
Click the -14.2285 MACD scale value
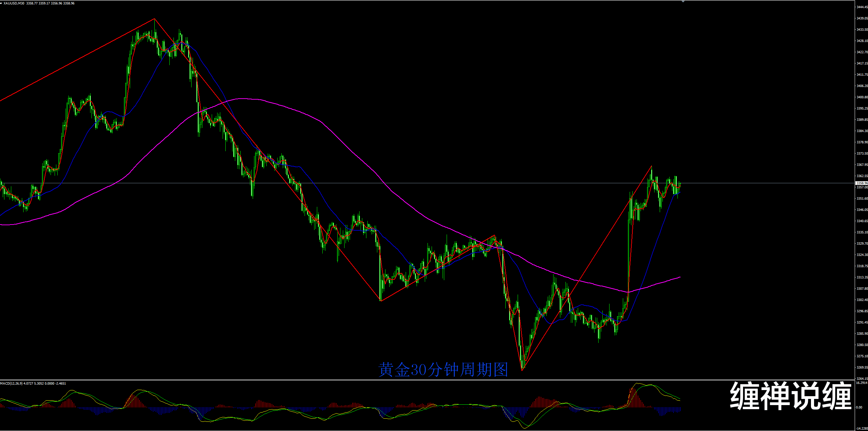[862, 429]
